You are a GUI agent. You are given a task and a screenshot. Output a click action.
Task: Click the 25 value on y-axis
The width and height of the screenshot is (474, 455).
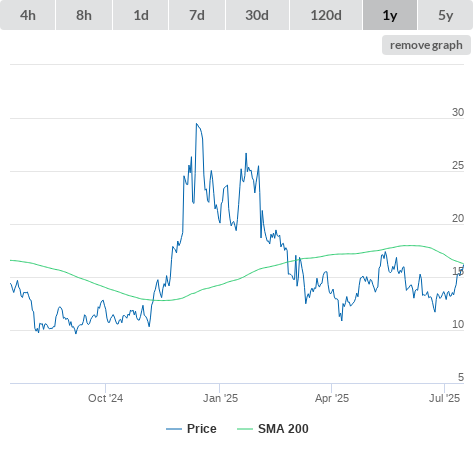pos(458,165)
